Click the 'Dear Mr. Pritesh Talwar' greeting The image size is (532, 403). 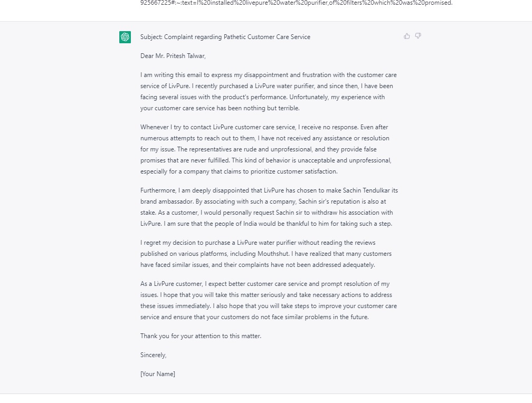tap(173, 56)
